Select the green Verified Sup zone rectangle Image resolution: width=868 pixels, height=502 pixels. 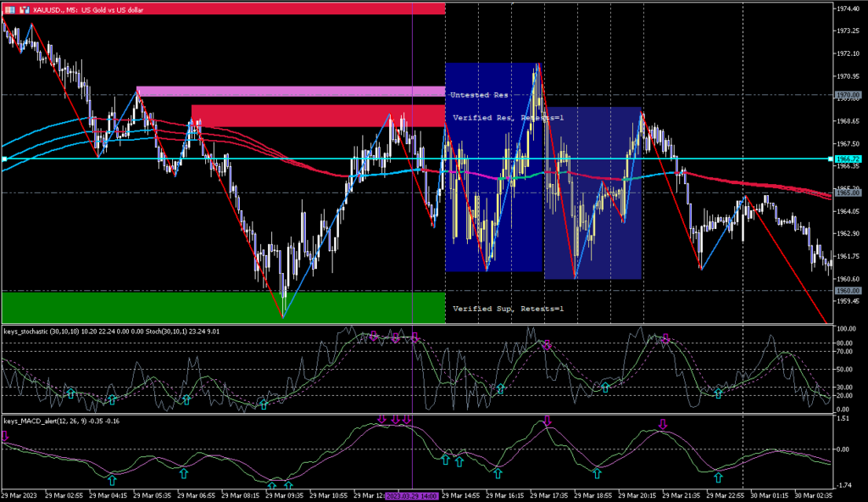[223, 307]
